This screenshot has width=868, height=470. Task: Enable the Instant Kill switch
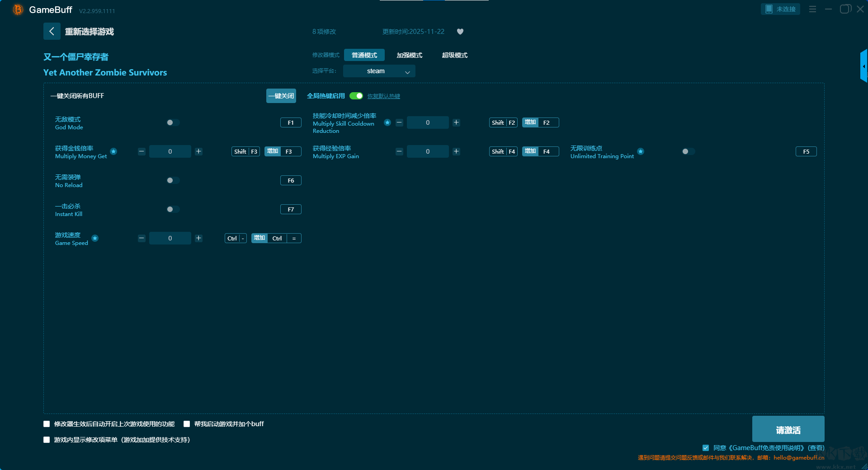[173, 209]
